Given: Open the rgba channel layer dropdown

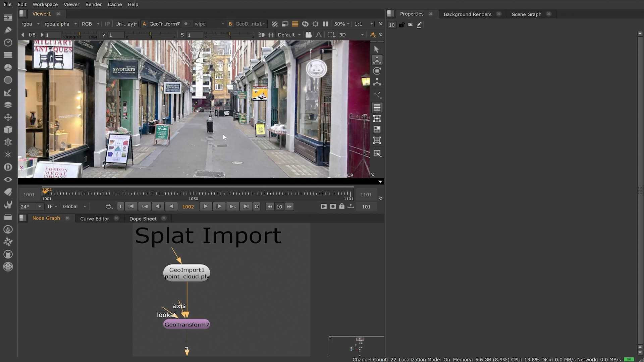Looking at the screenshot, I should pyautogui.click(x=30, y=24).
